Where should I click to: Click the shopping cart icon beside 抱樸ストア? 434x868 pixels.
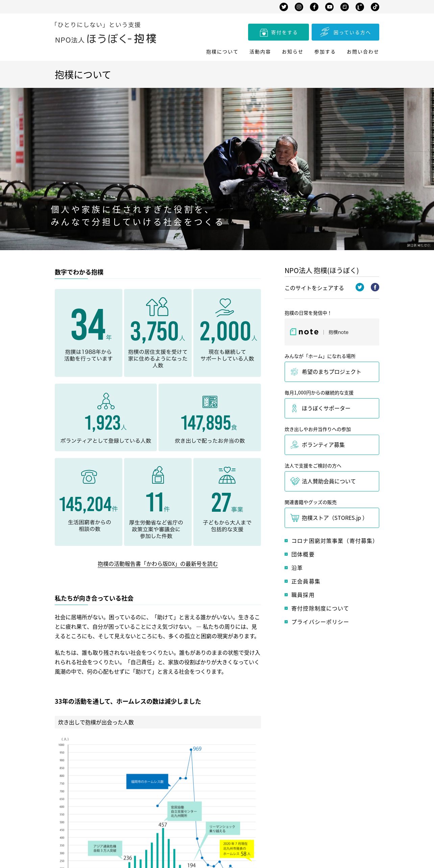[x=295, y=518]
